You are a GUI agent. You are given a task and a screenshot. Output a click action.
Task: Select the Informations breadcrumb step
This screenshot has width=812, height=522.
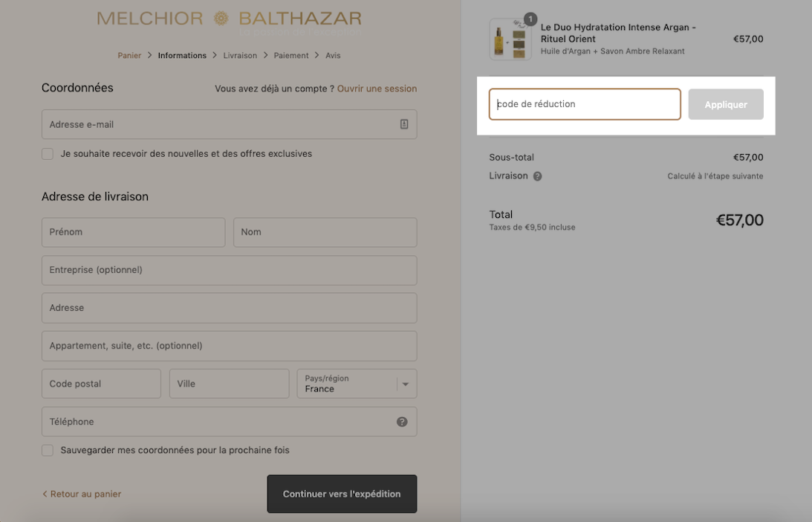tap(182, 56)
